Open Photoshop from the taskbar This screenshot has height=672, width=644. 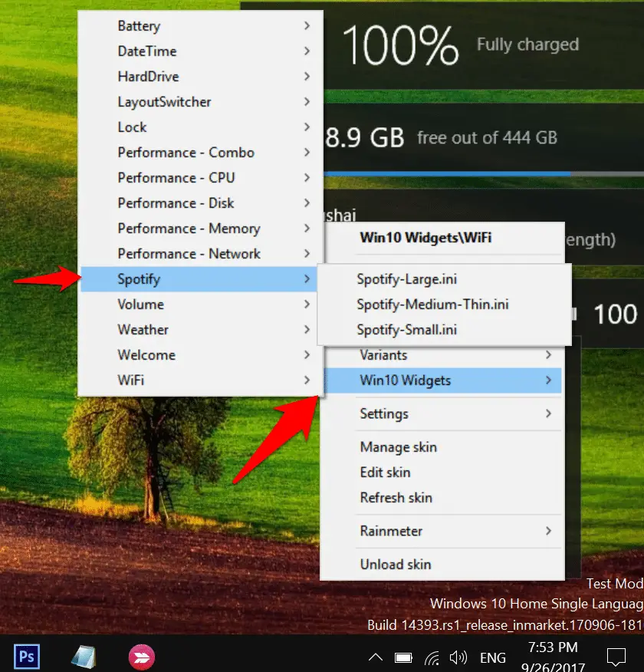[x=27, y=656]
